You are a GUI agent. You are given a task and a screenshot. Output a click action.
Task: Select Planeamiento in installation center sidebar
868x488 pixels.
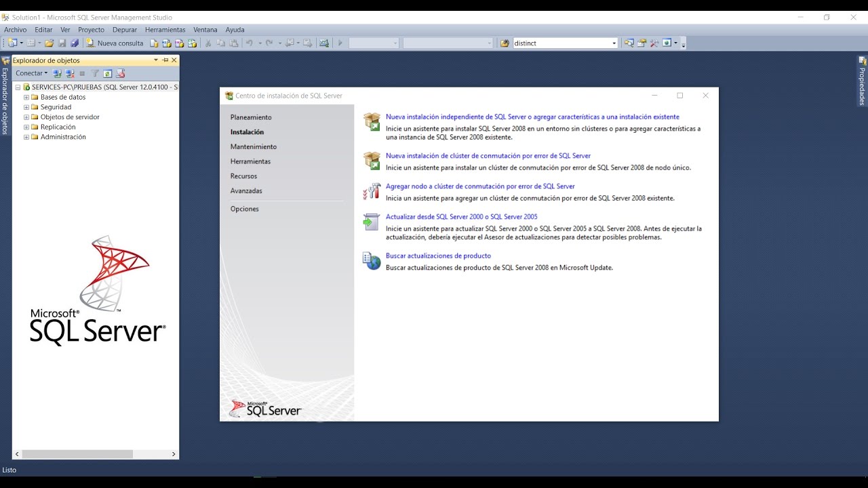coord(251,117)
